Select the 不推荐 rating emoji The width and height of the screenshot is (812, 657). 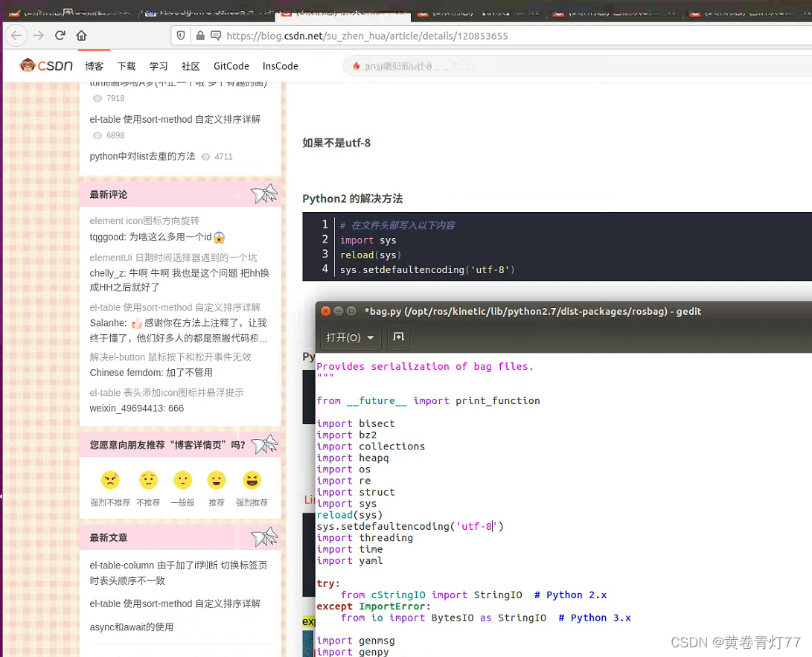click(x=147, y=480)
